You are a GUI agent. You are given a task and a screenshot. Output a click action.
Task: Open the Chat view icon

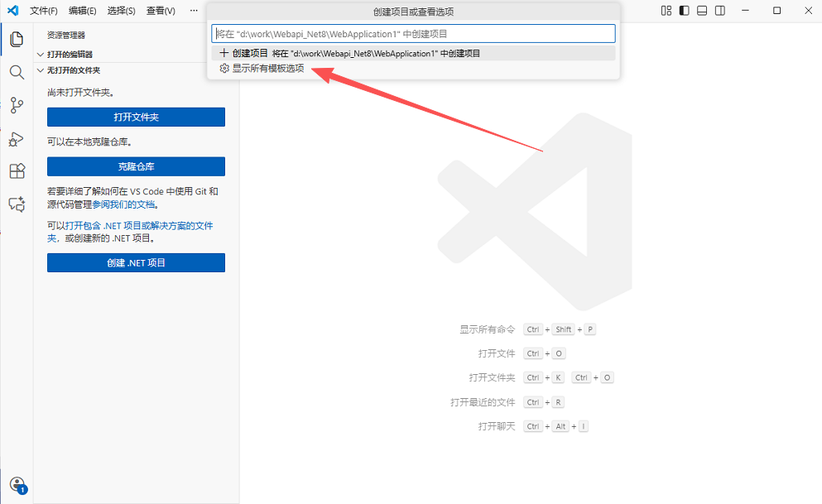17,204
